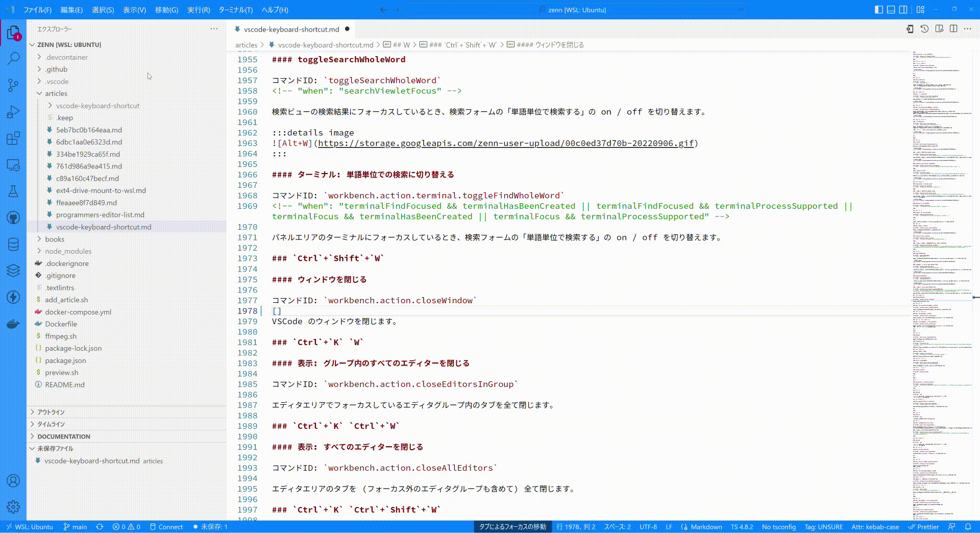Image resolution: width=980 pixels, height=533 pixels.
Task: Open the ファイル(F) menu
Action: pyautogui.click(x=38, y=10)
